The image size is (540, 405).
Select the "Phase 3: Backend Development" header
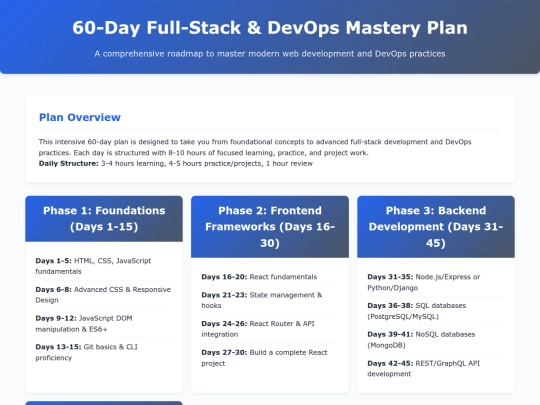point(436,227)
